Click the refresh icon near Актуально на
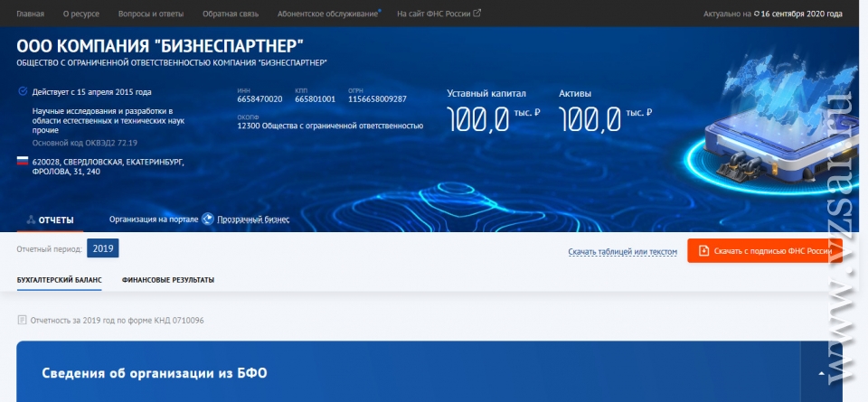Viewport: 868px width, 402px height. pyautogui.click(x=757, y=14)
